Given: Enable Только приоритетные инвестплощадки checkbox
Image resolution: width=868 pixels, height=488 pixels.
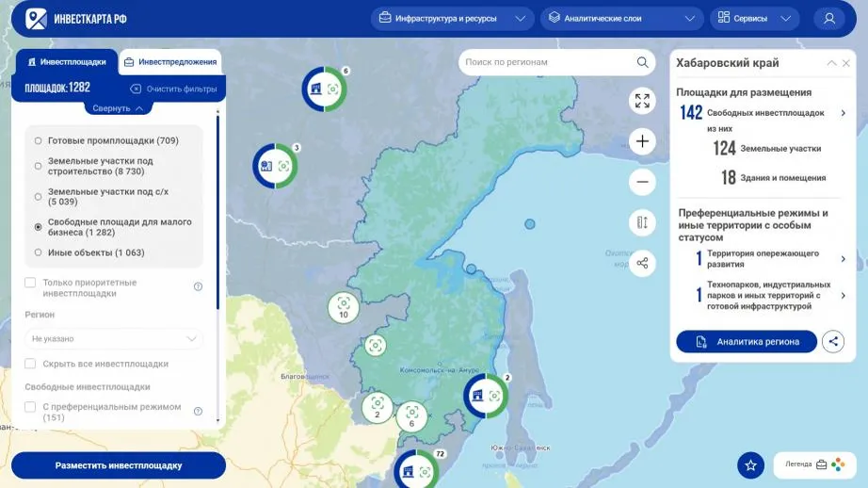Looking at the screenshot, I should [x=31, y=283].
